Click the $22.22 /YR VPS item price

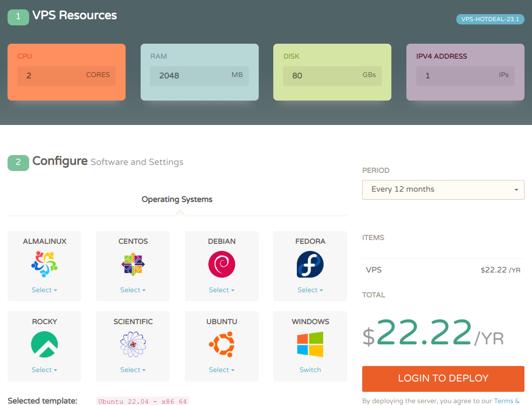500,270
